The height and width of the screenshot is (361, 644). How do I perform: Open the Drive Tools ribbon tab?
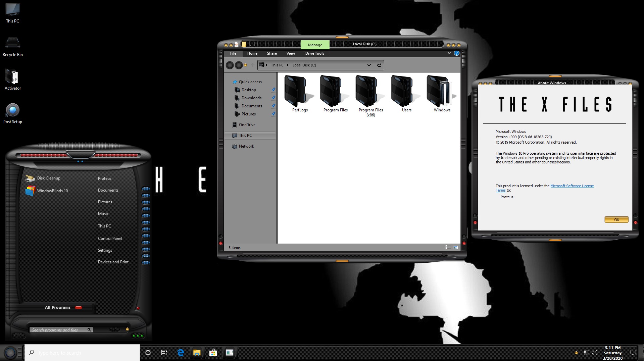[315, 53]
